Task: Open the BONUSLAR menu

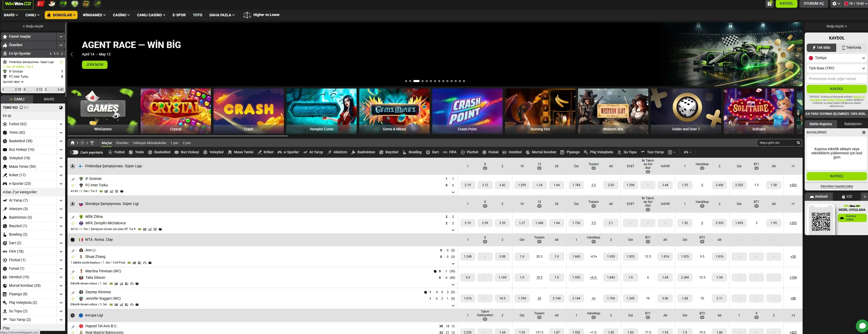Action: click(x=61, y=15)
